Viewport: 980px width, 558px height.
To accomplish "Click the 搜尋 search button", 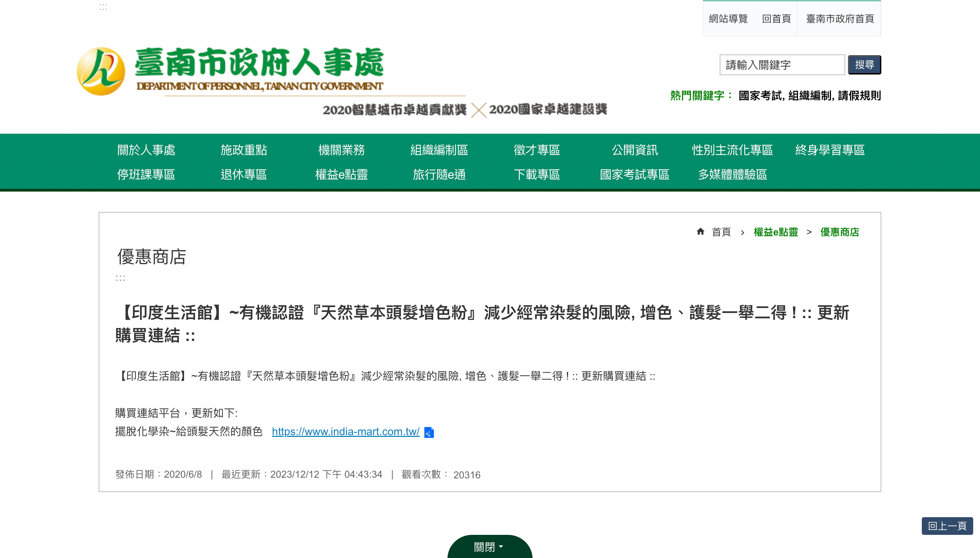I will (x=864, y=64).
